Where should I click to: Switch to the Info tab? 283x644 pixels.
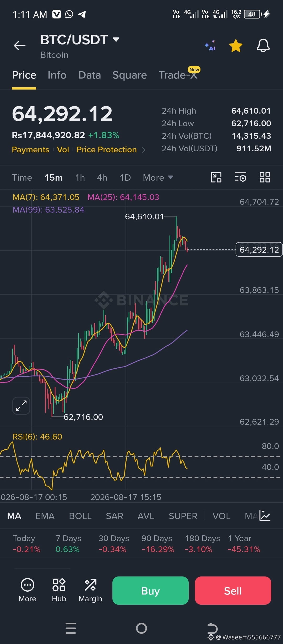[x=57, y=75]
